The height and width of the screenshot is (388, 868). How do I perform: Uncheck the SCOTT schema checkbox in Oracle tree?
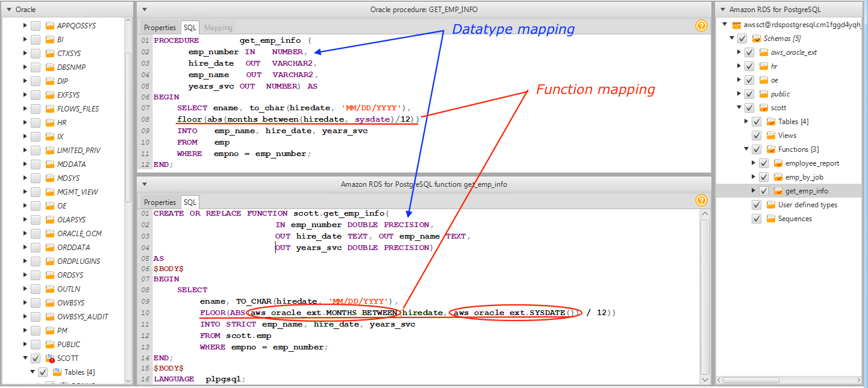(36, 358)
